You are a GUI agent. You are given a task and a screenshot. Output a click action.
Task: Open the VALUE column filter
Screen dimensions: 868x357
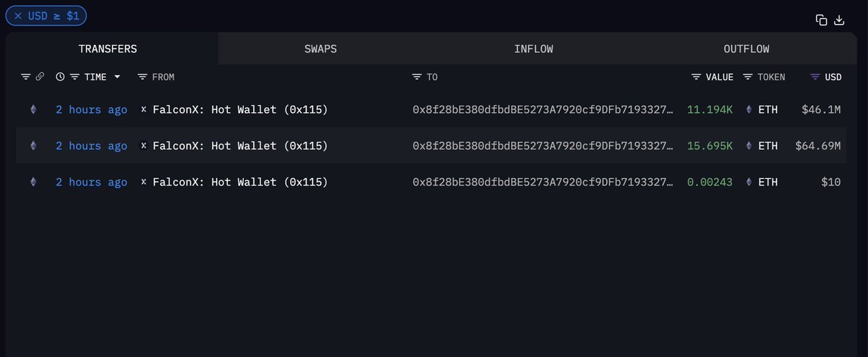click(x=696, y=77)
